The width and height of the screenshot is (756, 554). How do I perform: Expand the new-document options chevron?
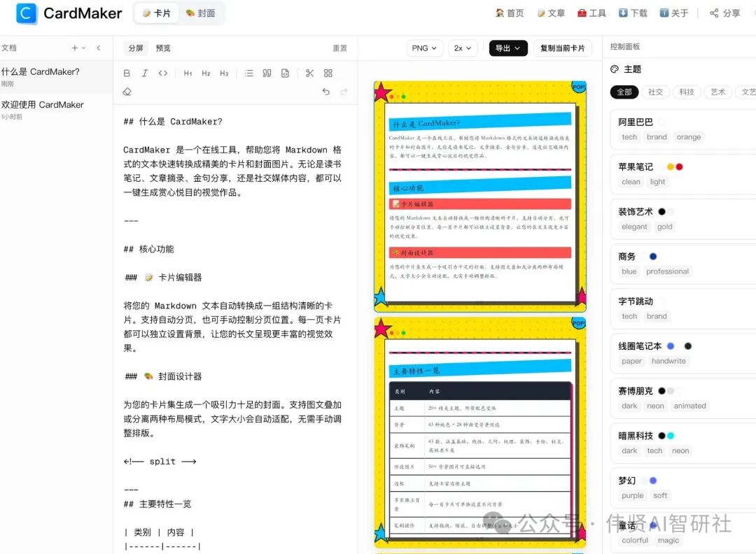pyautogui.click(x=83, y=48)
